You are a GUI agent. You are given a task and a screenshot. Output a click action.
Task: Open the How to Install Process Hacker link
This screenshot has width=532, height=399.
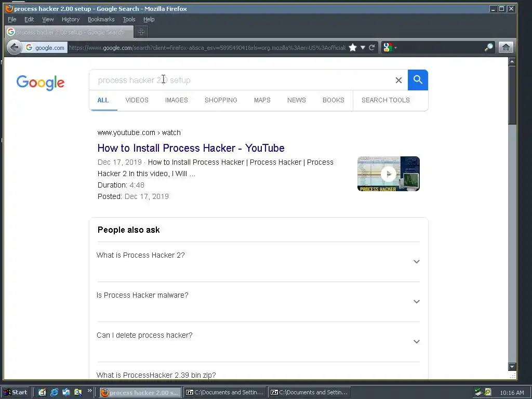tap(191, 148)
